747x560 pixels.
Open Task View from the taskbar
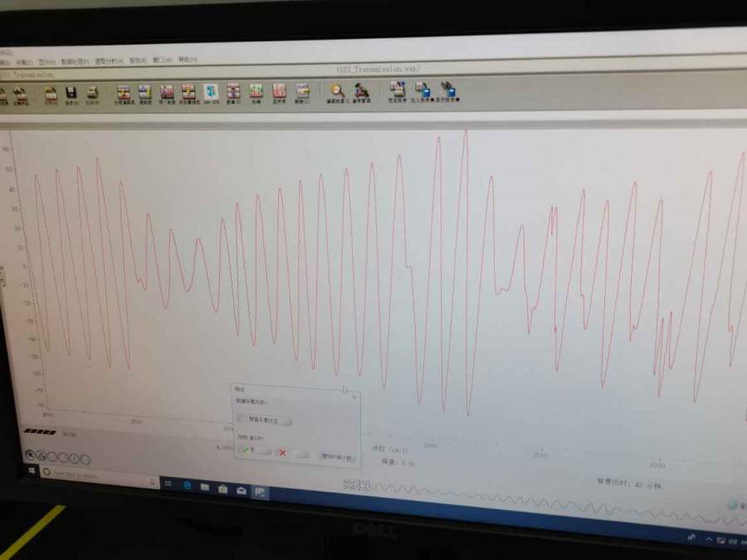point(168,484)
